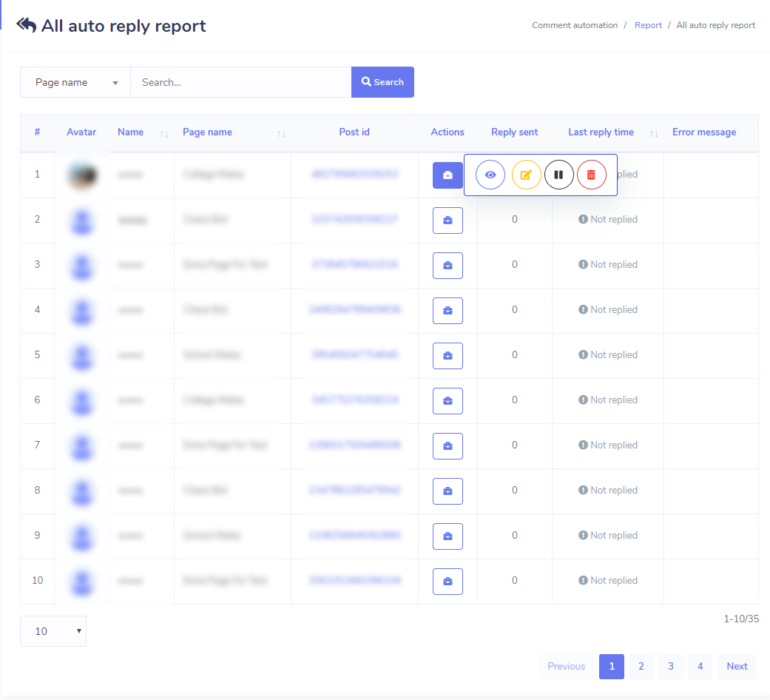Viewport: 770px width, 700px height.
Task: Navigate to the Report breadcrumb item
Action: (648, 24)
